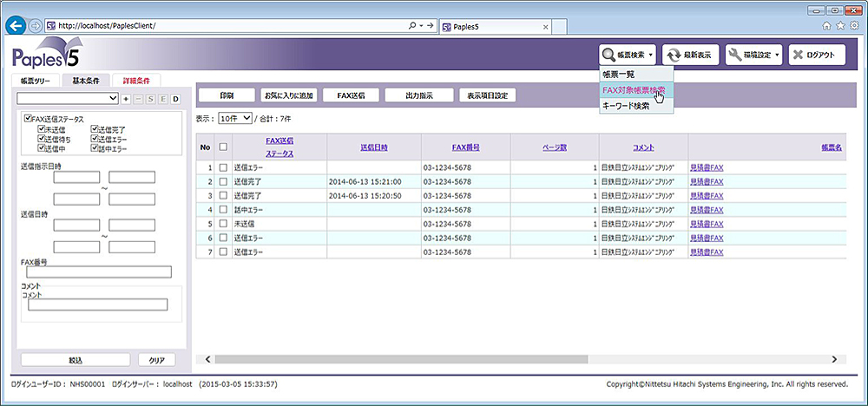
Task: Sort by 帳票名 column header
Action: coord(832,147)
